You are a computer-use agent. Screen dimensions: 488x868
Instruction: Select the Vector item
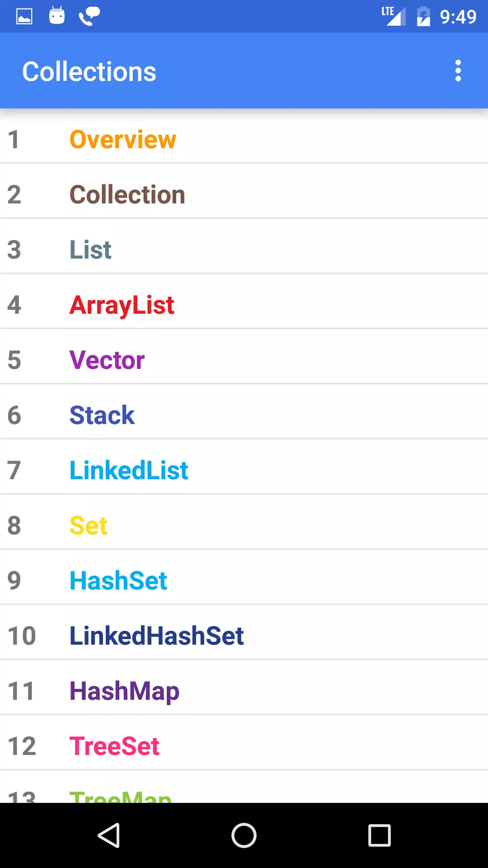coord(244,360)
